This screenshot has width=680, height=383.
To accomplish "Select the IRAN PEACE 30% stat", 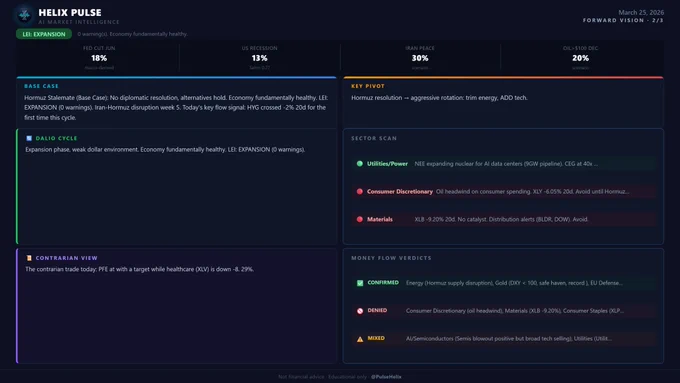I will 420,58.
